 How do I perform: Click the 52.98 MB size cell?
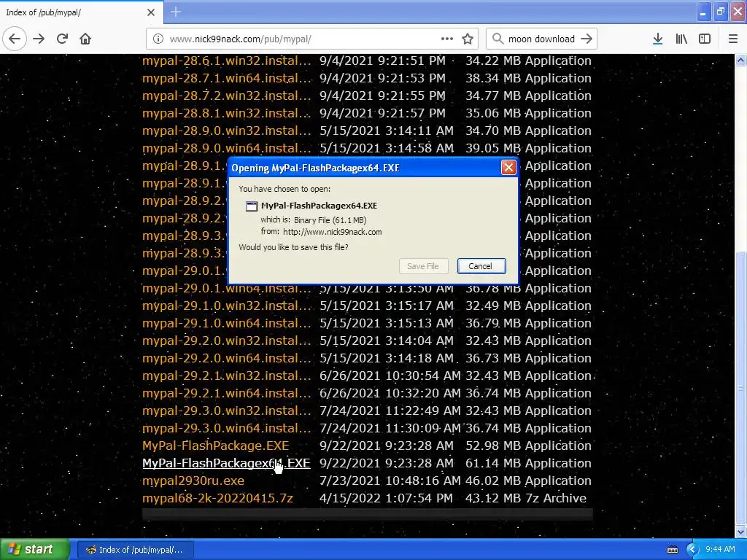coord(492,446)
